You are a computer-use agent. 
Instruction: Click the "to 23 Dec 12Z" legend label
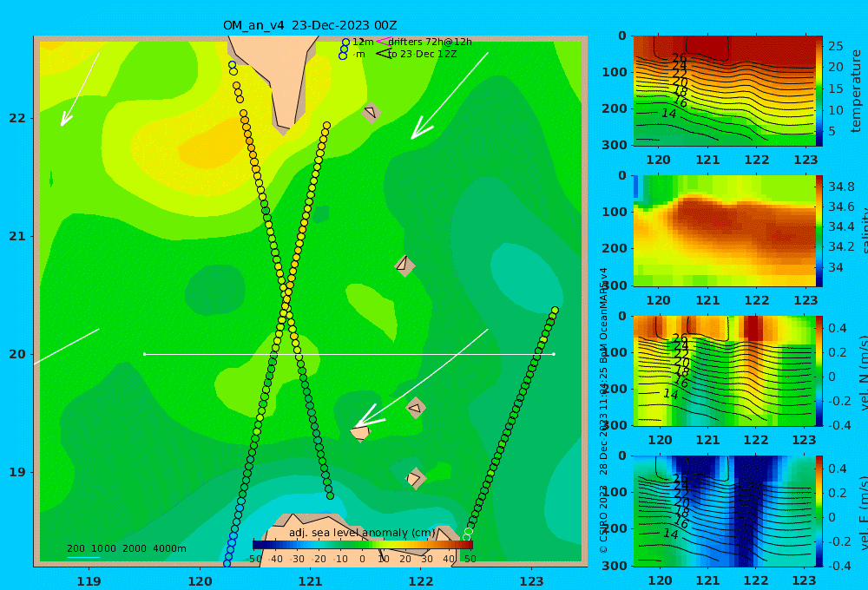click(x=423, y=55)
